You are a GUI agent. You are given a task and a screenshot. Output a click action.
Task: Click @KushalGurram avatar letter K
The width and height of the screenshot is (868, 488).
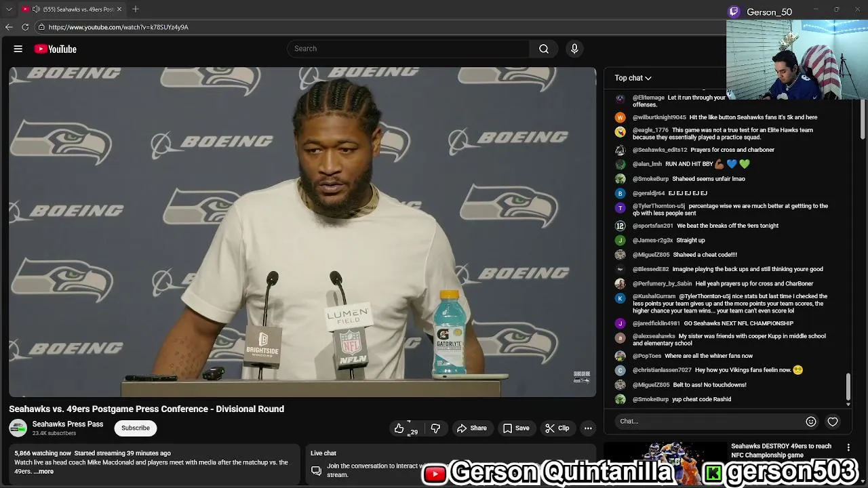pos(620,298)
